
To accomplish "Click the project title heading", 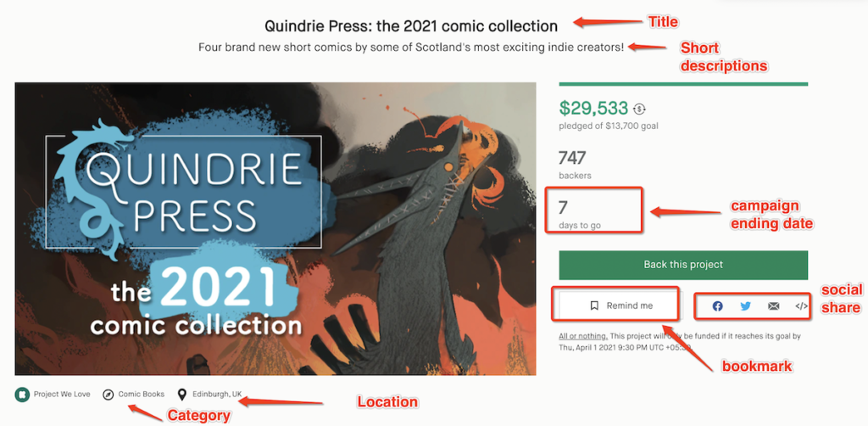I will click(411, 25).
